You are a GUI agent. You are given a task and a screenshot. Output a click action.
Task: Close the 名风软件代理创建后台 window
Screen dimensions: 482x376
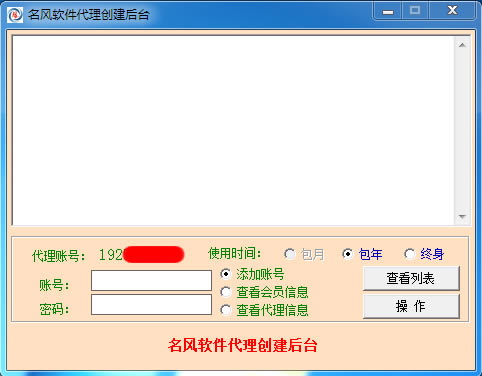[452, 11]
